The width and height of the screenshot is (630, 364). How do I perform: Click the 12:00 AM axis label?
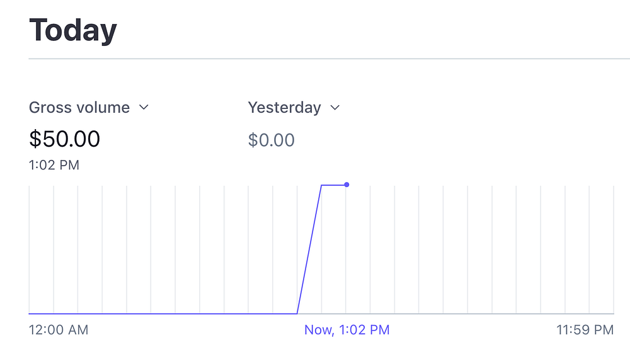click(x=59, y=330)
